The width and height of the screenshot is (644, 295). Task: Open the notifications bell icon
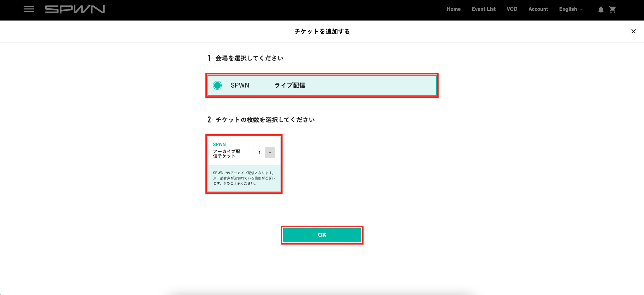(x=601, y=10)
